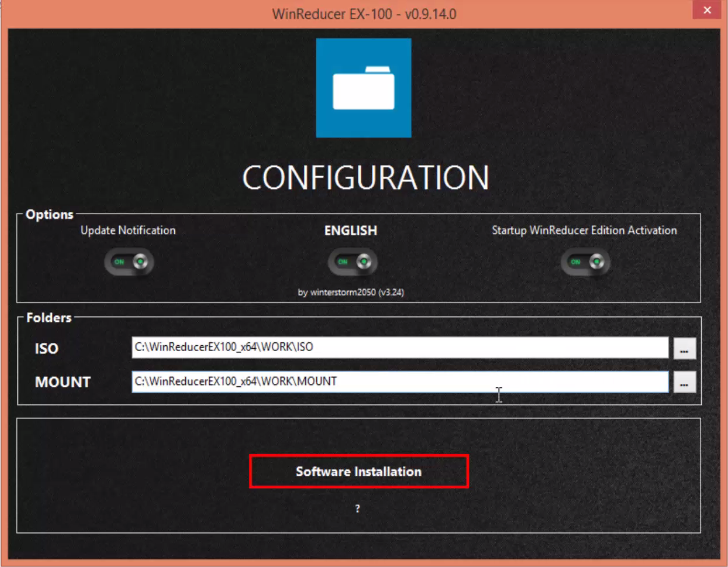Click "Startup WinReducer Edition Activation" label
Screen dimensions: 728x567
584,230
